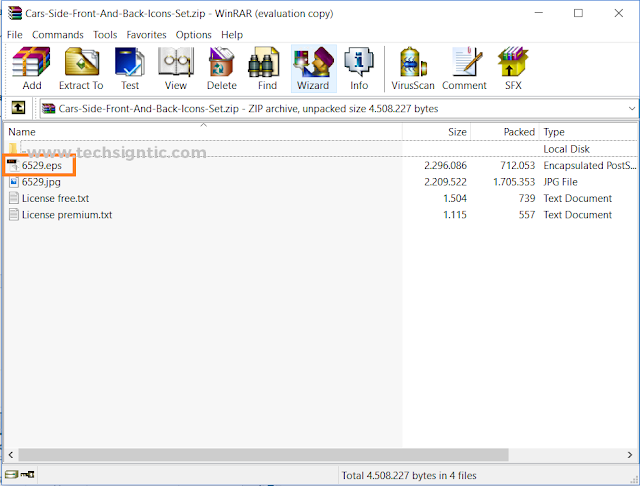Click the key password status icon
This screenshot has width=640, height=486.
tap(28, 474)
